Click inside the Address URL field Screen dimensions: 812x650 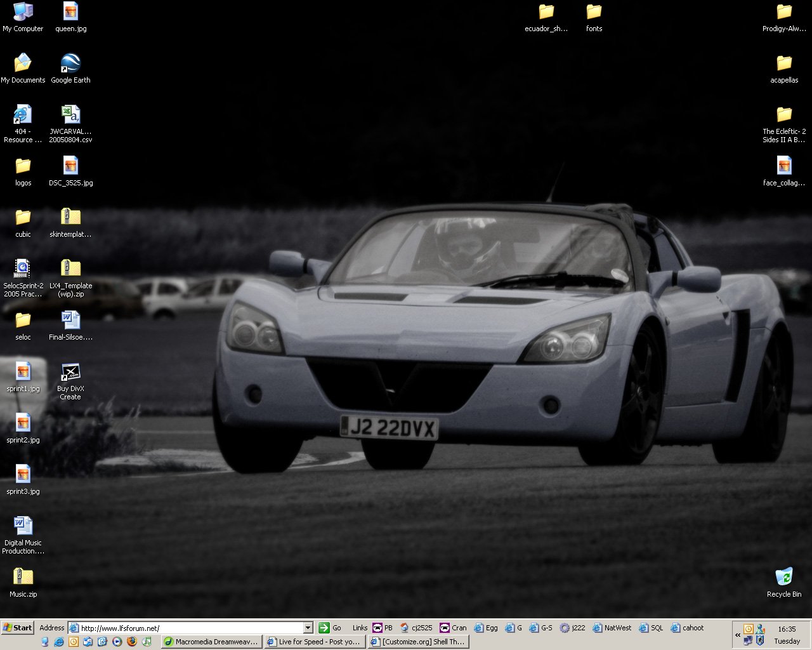tap(190, 628)
